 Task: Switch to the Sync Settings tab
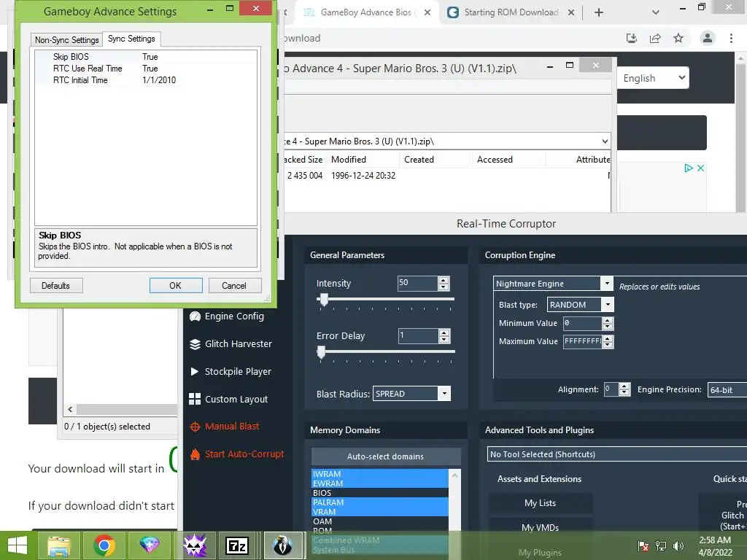coord(131,39)
